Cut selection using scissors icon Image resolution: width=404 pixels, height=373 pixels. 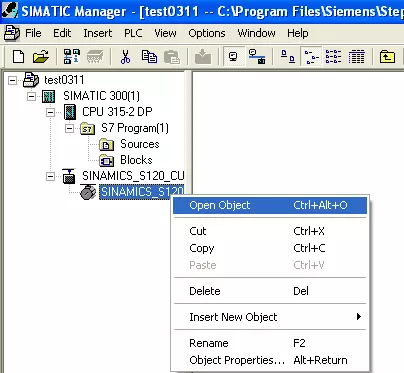click(x=125, y=56)
